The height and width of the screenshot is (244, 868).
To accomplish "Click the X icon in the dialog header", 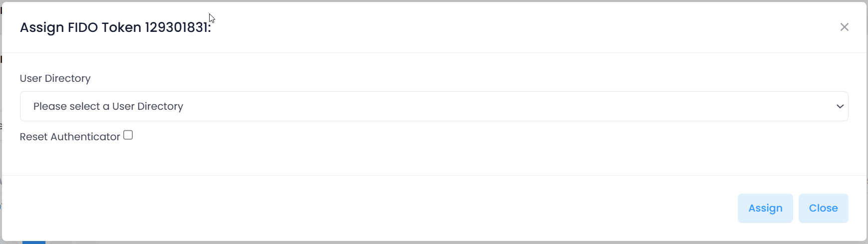I will pyautogui.click(x=844, y=27).
